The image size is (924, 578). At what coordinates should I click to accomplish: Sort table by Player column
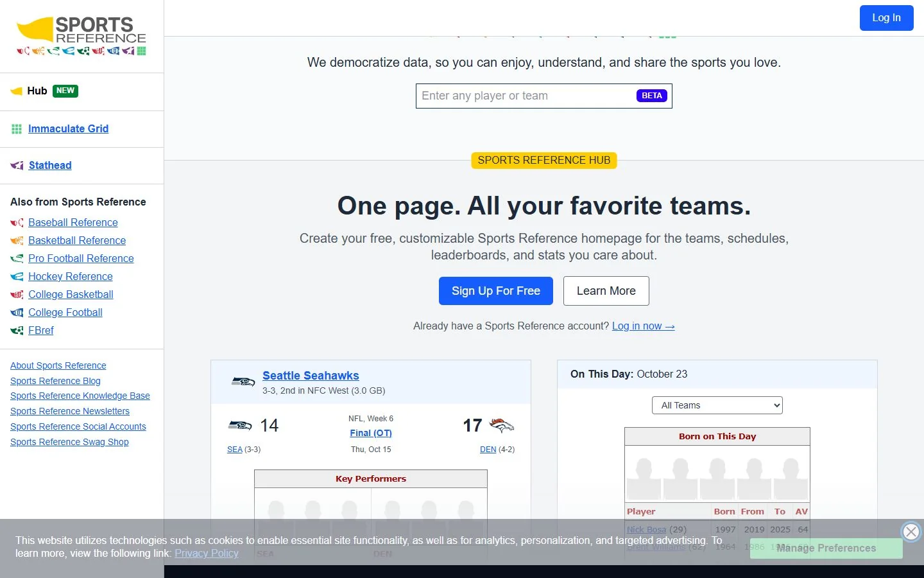669,512
